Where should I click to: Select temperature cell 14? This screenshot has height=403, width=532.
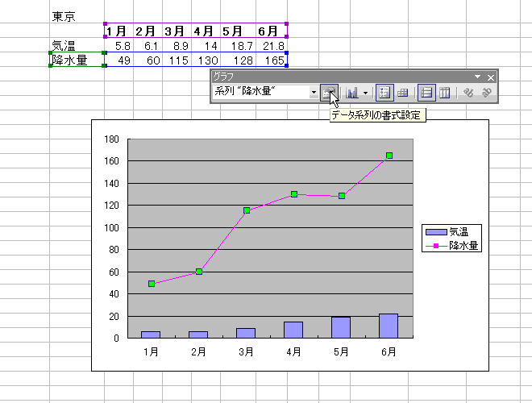206,45
